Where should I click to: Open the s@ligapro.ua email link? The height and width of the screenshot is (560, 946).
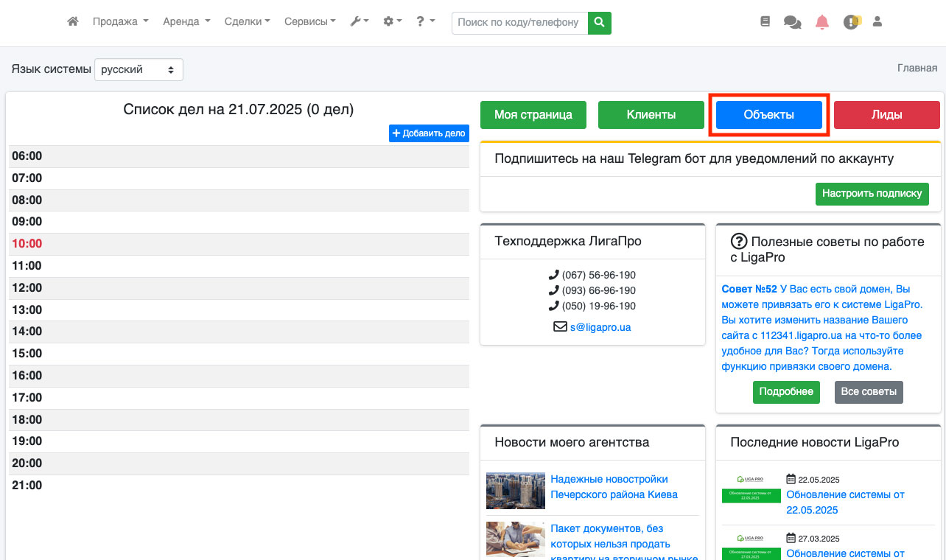pyautogui.click(x=600, y=327)
